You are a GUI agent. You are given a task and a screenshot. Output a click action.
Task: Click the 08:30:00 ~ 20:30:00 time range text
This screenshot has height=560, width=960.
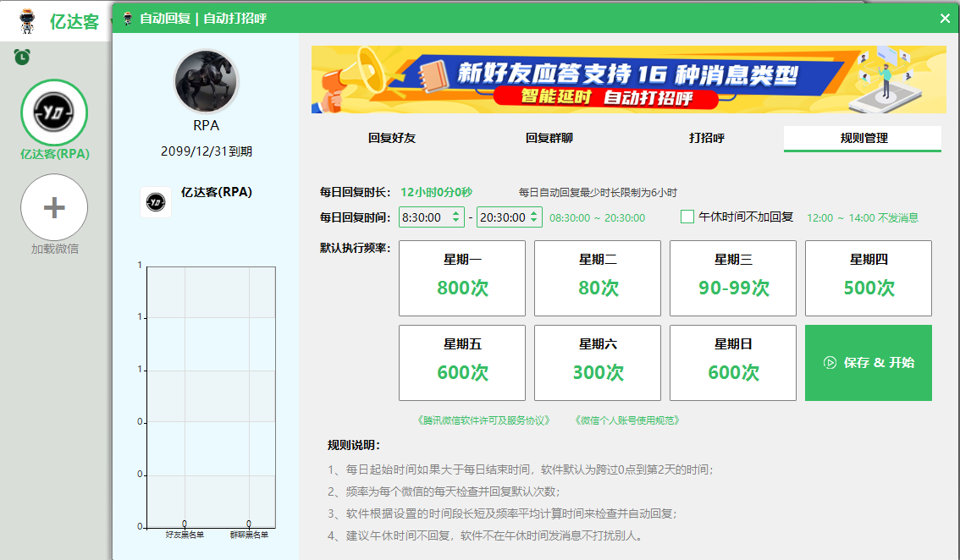[x=597, y=218]
